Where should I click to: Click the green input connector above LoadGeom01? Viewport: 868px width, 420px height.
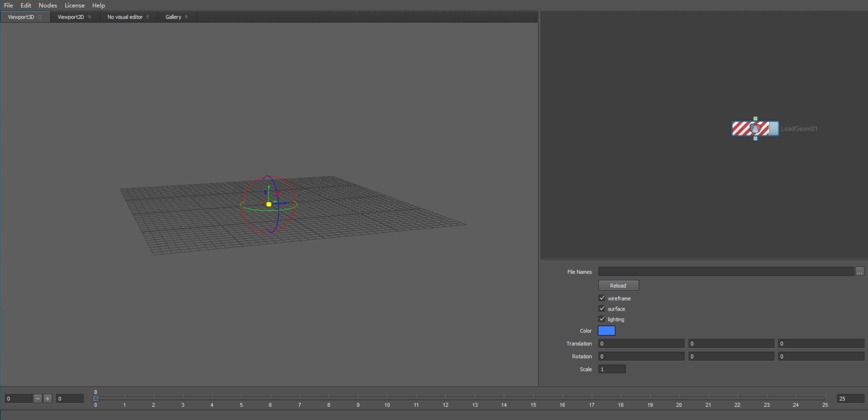pos(755,118)
